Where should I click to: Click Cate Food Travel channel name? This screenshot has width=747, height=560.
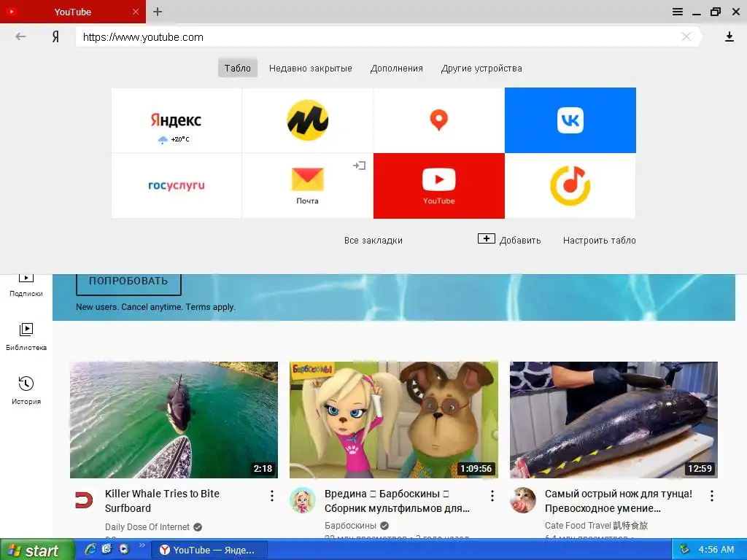pyautogui.click(x=596, y=526)
